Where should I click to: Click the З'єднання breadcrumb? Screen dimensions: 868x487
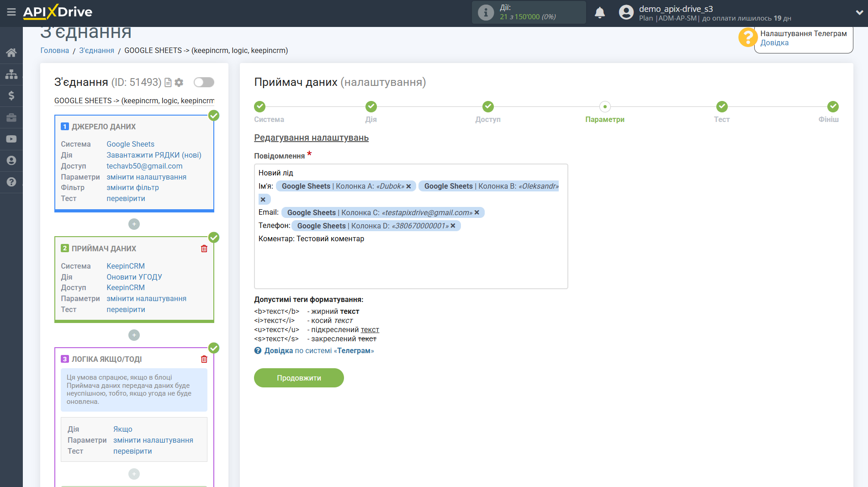pos(97,51)
